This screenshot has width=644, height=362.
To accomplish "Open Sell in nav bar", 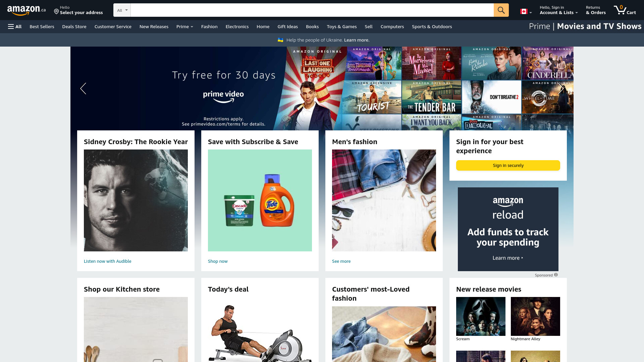I will pos(369,26).
